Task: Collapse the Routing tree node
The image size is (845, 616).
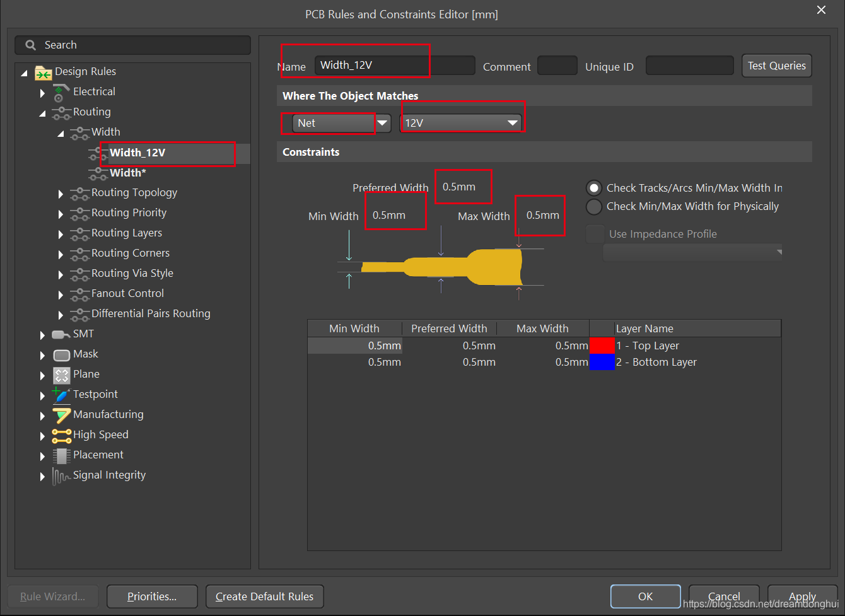Action: pos(42,114)
